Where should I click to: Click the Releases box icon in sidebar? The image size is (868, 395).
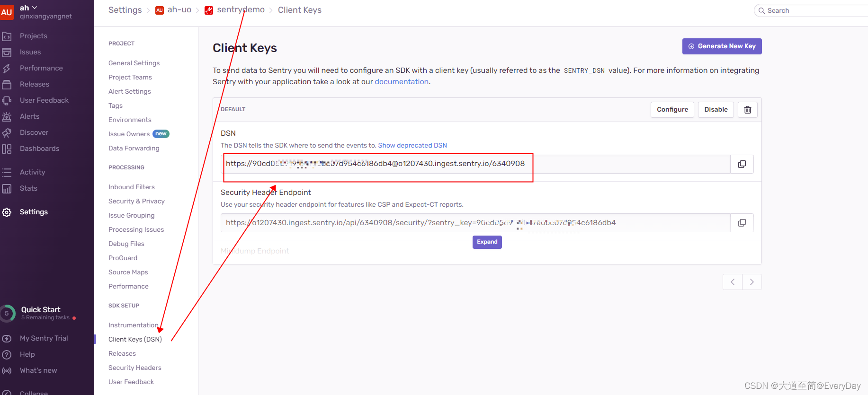(7, 84)
